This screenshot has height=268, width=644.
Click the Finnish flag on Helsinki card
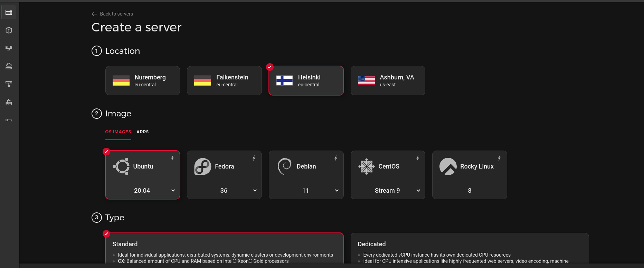284,80
